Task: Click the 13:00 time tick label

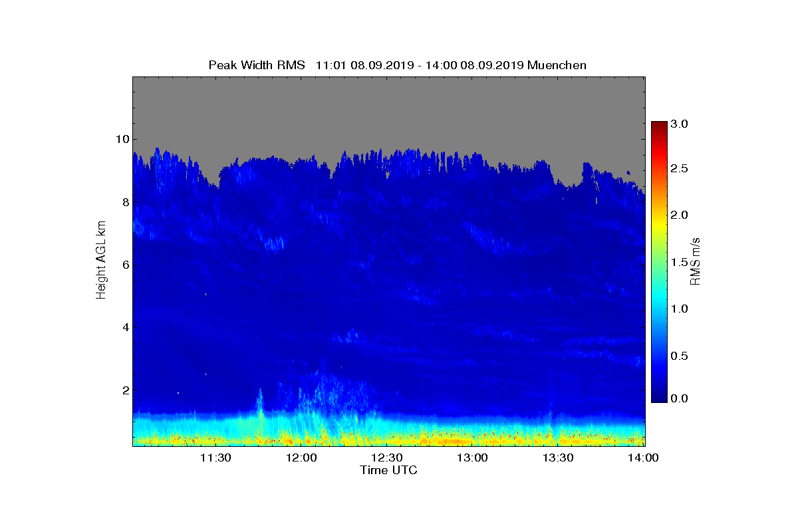Action: coord(472,458)
